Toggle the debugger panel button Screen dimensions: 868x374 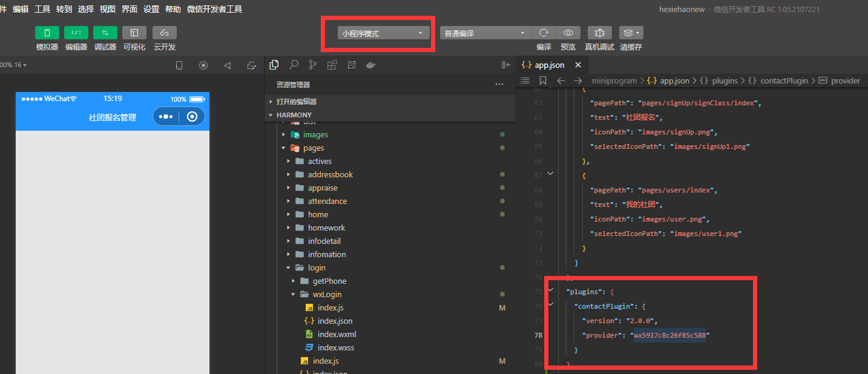pos(105,33)
